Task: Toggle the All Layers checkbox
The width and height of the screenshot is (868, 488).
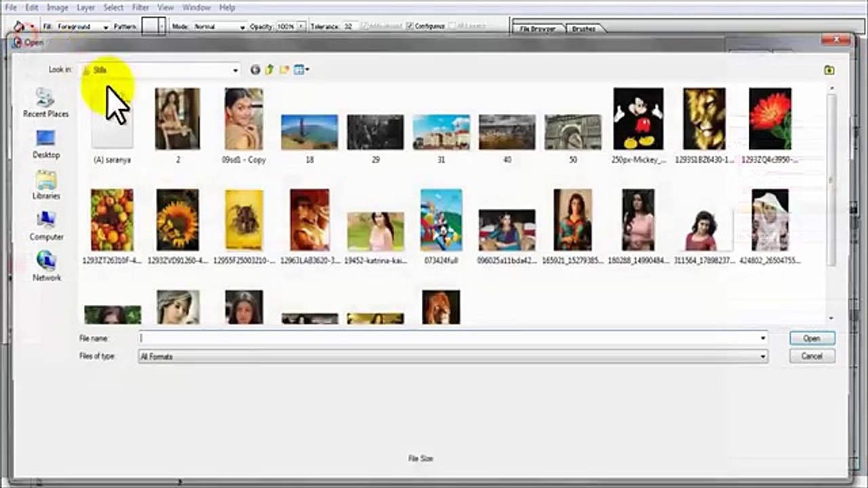Action: pyautogui.click(x=451, y=26)
